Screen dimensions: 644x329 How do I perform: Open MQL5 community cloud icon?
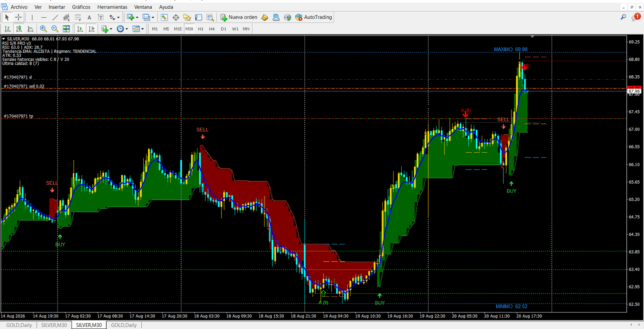(x=276, y=17)
